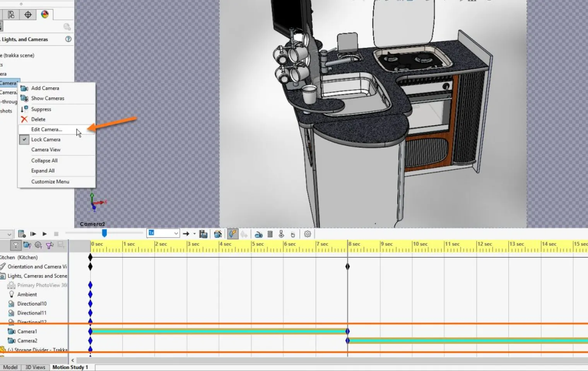Switch to the 3D Views tab
Screen dimensions: 588x371
tap(35, 367)
